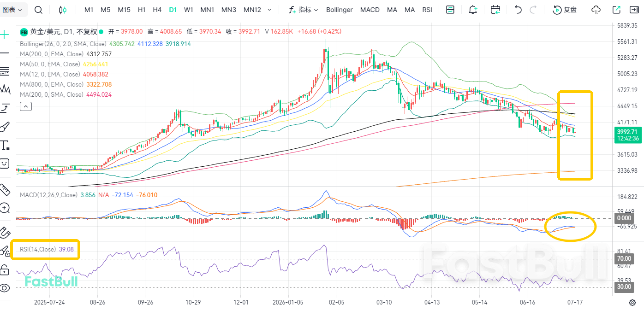Screen dimensions: 644x310
Task: Toggle lock all drawings padlock
Action: click(5, 269)
